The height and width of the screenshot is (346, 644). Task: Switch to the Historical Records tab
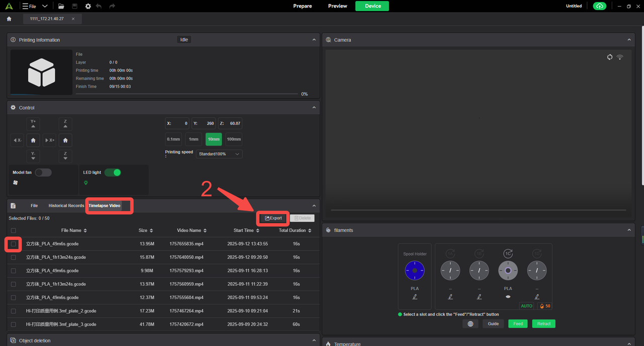66,205
